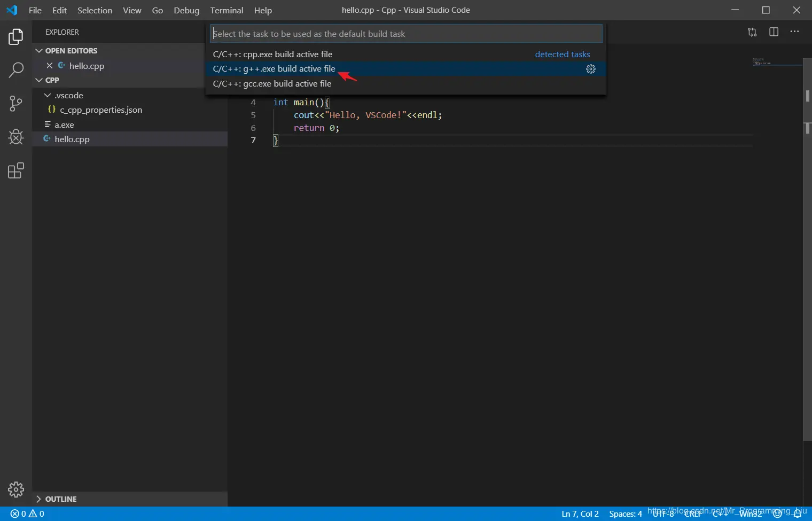The height and width of the screenshot is (521, 812).
Task: Click the cout Hello, VSCode! code line
Action: tap(368, 115)
